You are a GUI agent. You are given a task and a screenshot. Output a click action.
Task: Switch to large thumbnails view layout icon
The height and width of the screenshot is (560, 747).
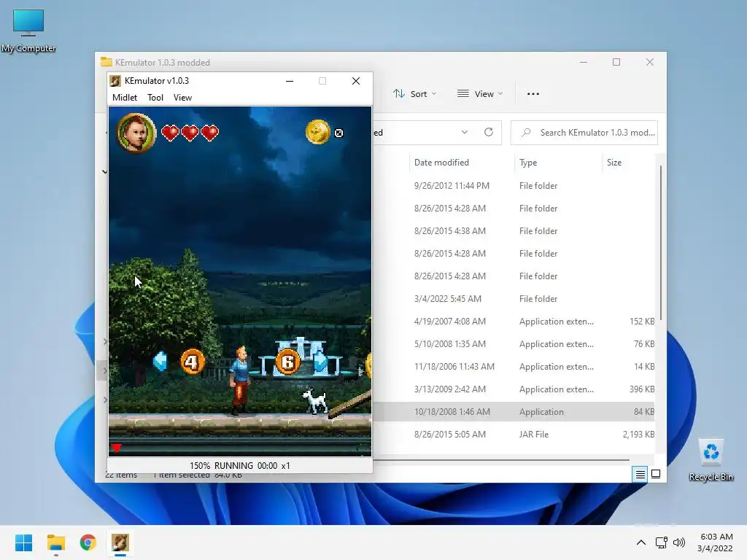[656, 474]
